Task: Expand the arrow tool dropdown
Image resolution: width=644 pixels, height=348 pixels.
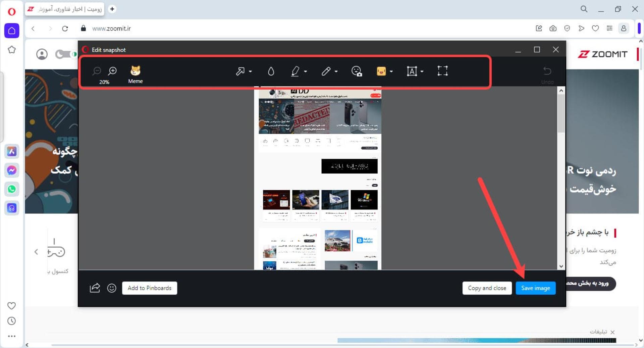Action: (x=251, y=71)
